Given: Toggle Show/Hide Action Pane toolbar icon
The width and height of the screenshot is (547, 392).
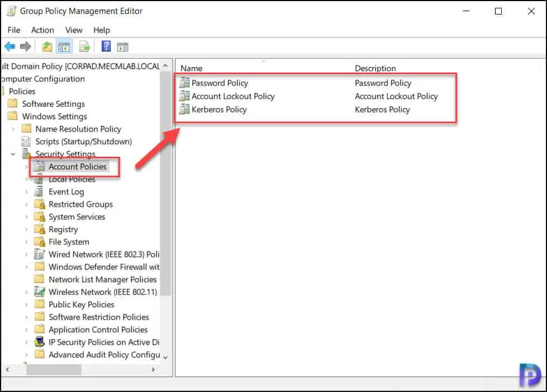Looking at the screenshot, I should pyautogui.click(x=122, y=47).
